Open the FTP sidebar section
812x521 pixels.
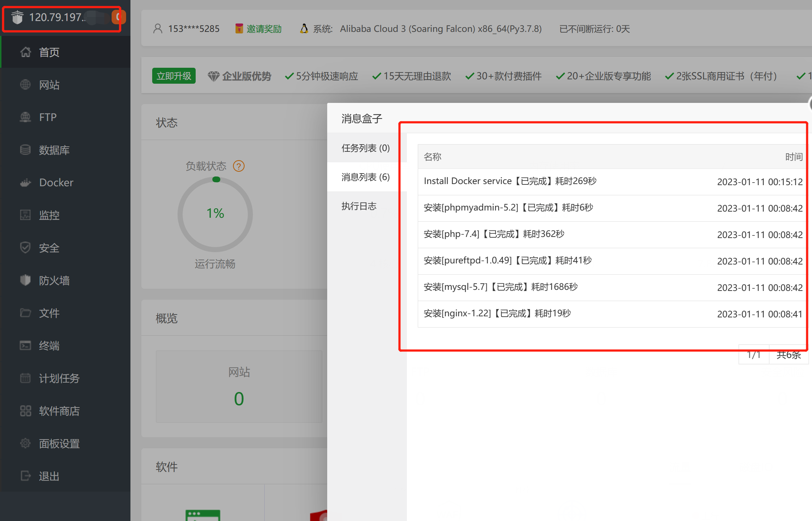(x=65, y=117)
